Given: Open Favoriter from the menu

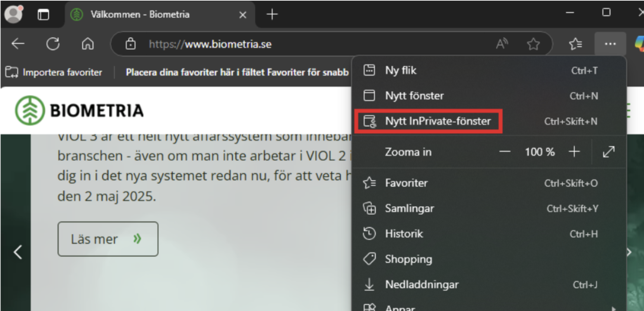Looking at the screenshot, I should 489,183.
